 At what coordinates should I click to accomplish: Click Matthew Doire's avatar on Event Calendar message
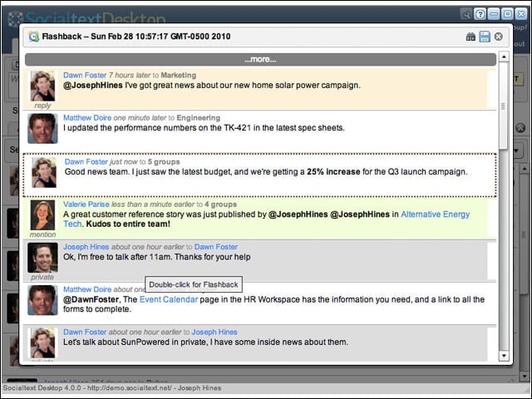pyautogui.click(x=42, y=300)
